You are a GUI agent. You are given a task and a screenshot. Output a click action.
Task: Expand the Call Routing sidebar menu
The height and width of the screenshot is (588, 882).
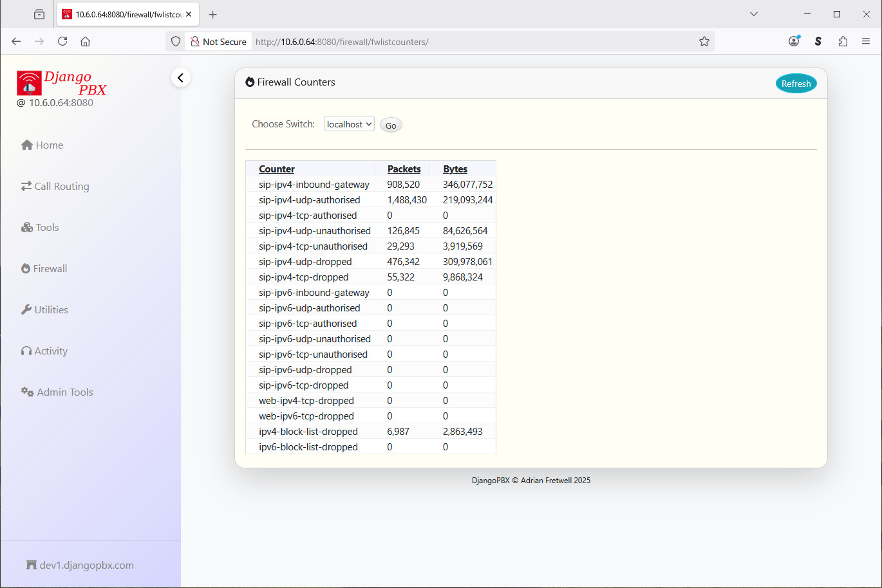point(55,187)
